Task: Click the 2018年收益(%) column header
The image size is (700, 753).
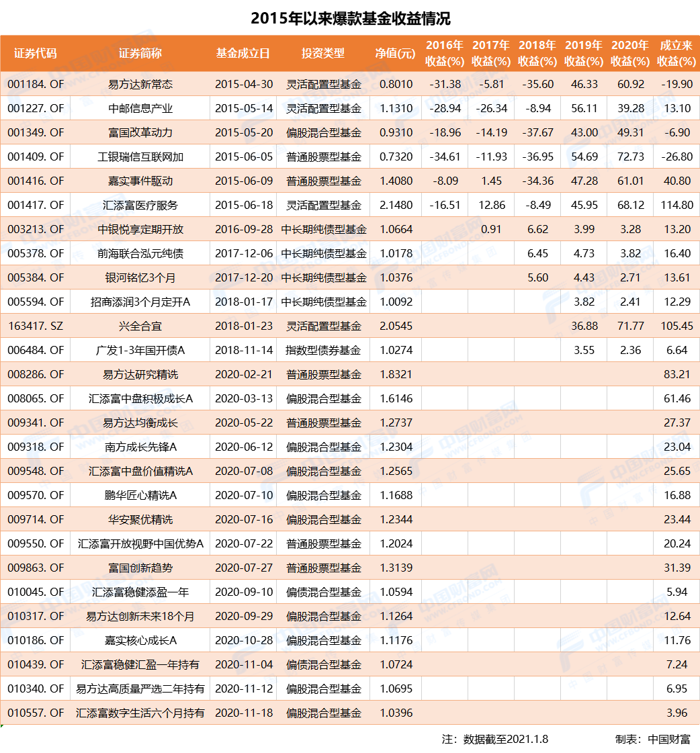Action: point(537,53)
